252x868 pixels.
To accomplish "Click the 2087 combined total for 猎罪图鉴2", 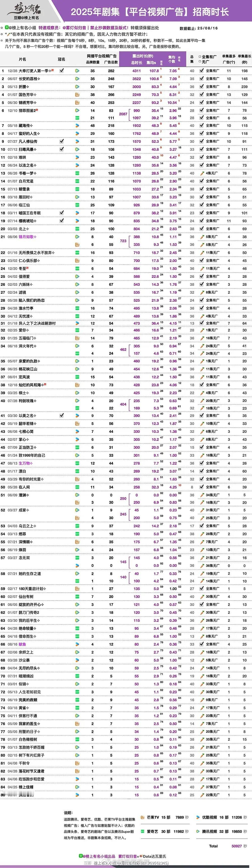I will (123, 114).
